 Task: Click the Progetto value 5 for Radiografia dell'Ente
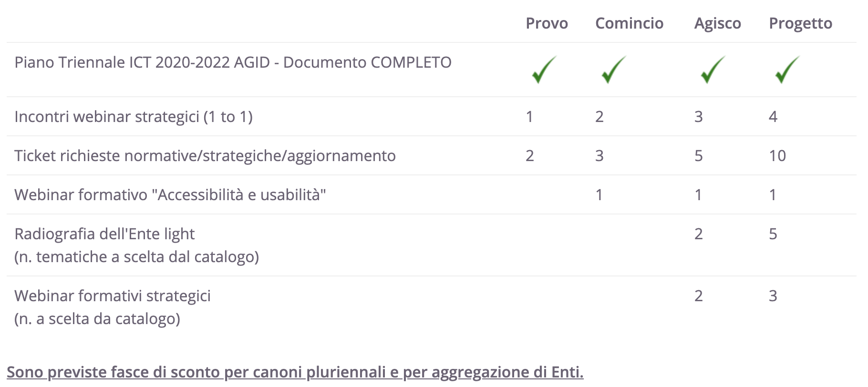(x=773, y=234)
